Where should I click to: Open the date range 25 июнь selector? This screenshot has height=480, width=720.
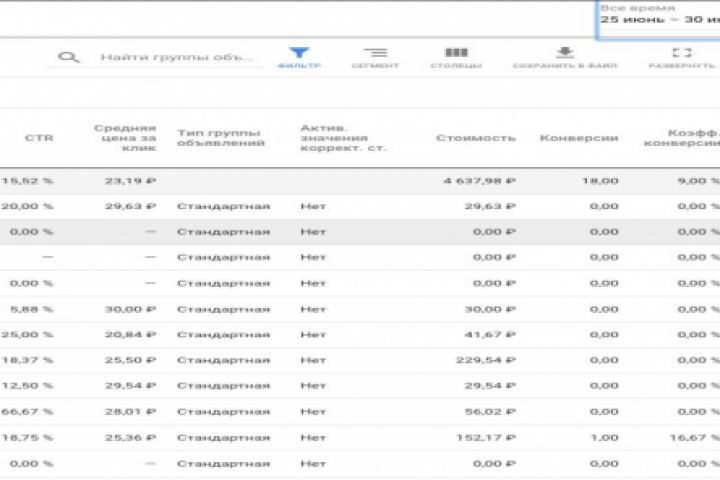click(x=659, y=20)
